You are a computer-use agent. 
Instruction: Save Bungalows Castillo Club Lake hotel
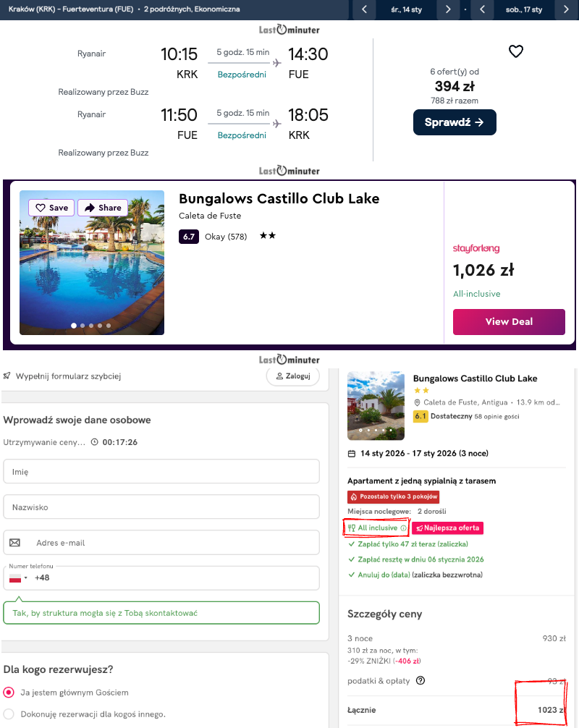[x=52, y=208]
